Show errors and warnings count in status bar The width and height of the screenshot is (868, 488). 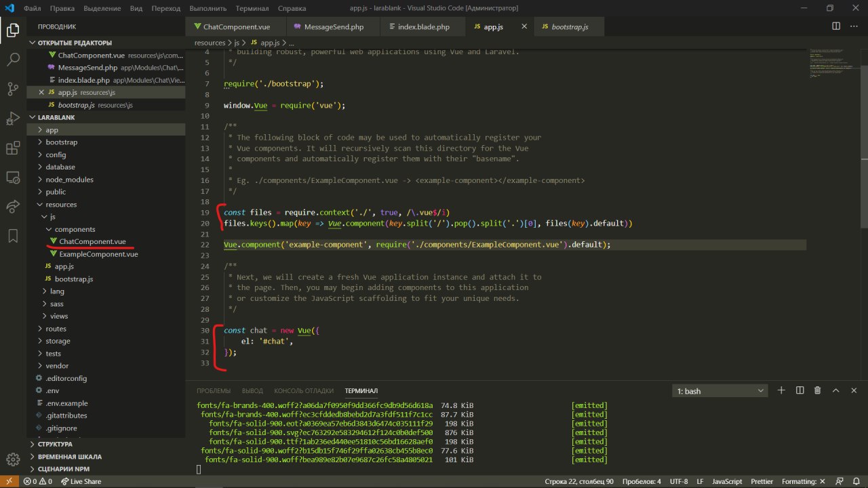click(x=37, y=481)
